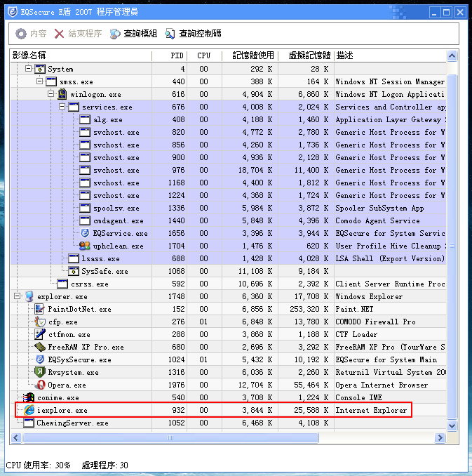The width and height of the screenshot is (472, 476).
Task: Select the conime.exe console icon
Action: (x=29, y=397)
